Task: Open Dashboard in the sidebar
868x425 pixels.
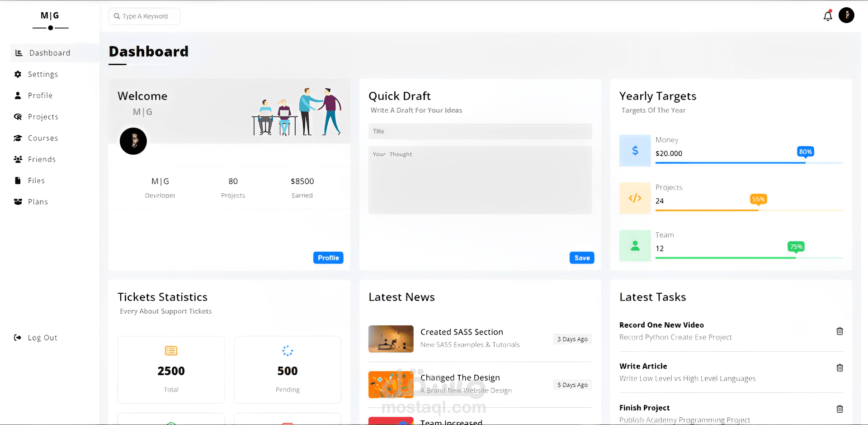Action: 55,53
